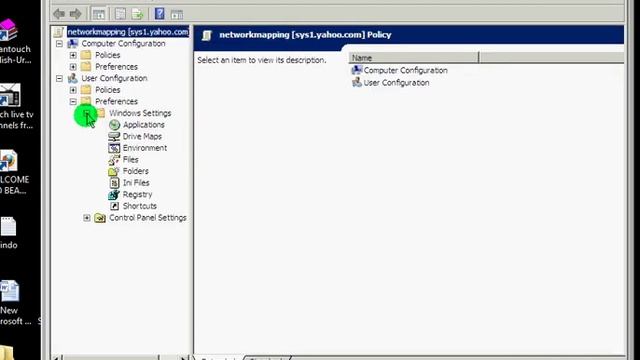
Task: Go forward with the toolbar Forward arrow
Action: point(76,14)
